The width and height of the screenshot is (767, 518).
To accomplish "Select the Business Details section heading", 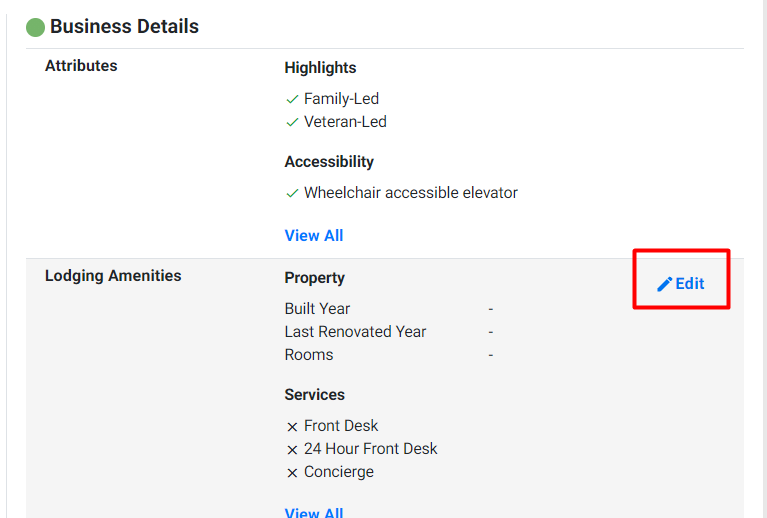I will click(x=124, y=26).
